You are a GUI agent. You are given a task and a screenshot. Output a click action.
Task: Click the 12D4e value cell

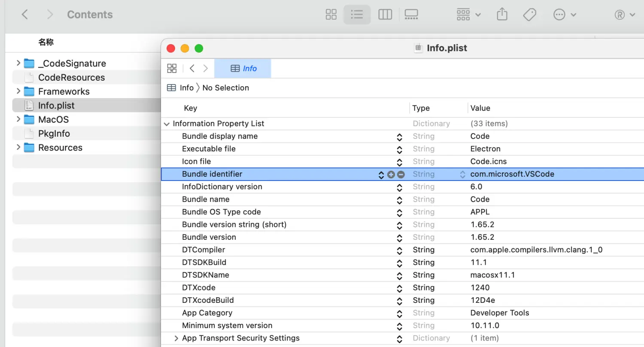pos(483,300)
